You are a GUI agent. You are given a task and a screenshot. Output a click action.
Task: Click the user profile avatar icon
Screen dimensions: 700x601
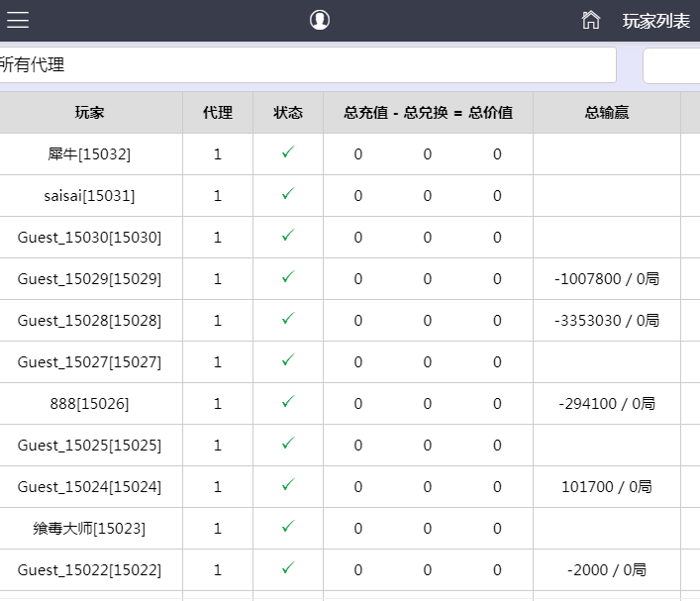click(319, 20)
